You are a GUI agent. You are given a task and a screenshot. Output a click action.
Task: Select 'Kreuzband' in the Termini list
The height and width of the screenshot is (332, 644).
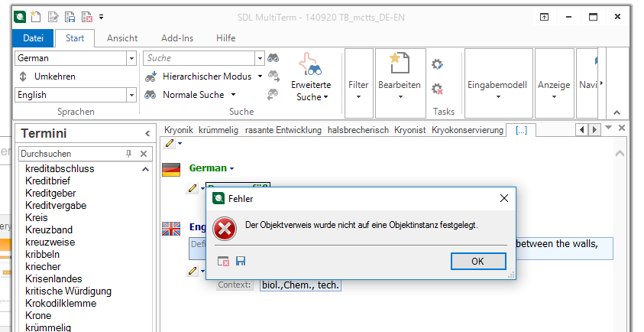pos(48,229)
